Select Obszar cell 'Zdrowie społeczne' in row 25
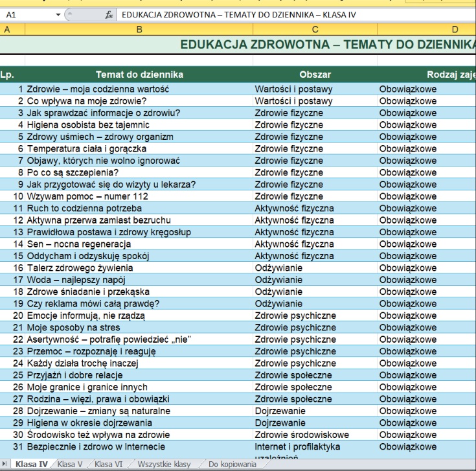This screenshot has height=471, width=476. (315, 375)
